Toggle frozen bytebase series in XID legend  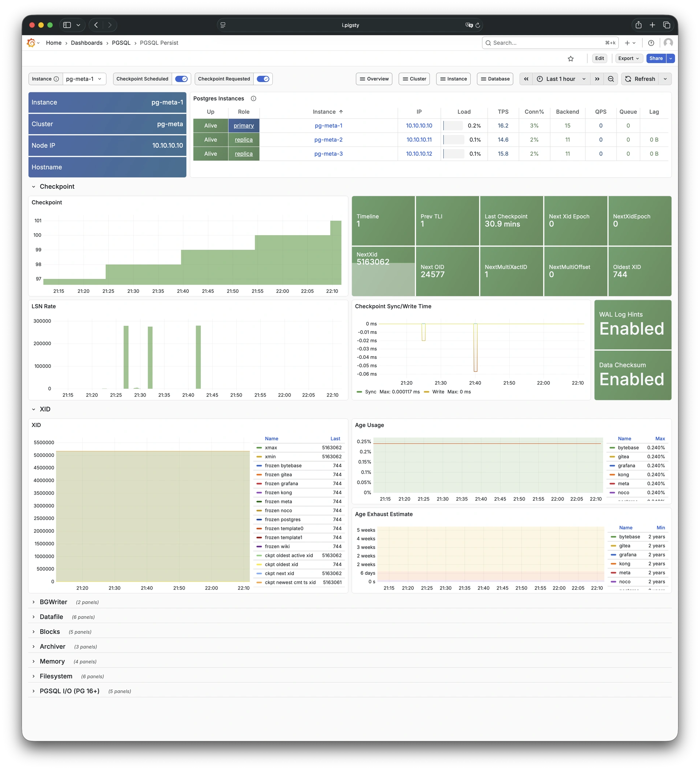point(283,466)
